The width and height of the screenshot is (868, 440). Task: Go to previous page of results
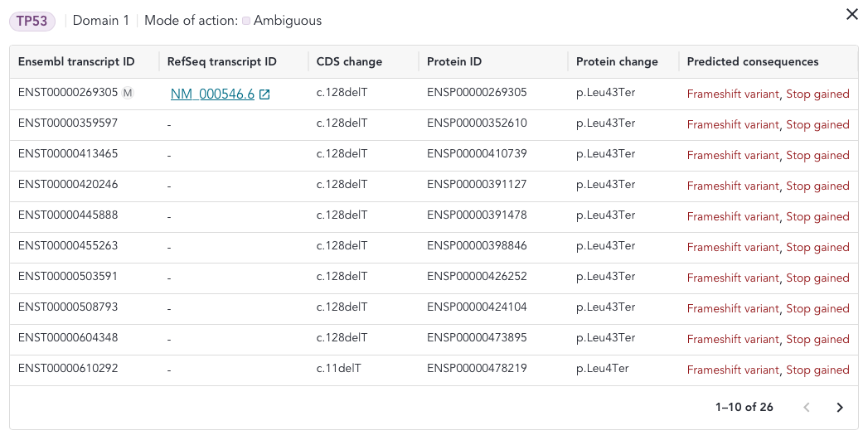point(807,408)
